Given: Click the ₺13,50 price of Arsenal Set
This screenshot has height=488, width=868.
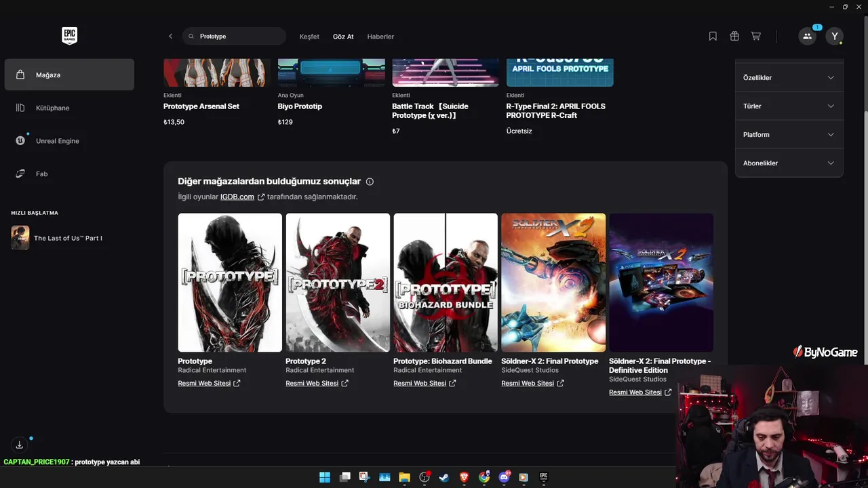Looking at the screenshot, I should coord(174,122).
